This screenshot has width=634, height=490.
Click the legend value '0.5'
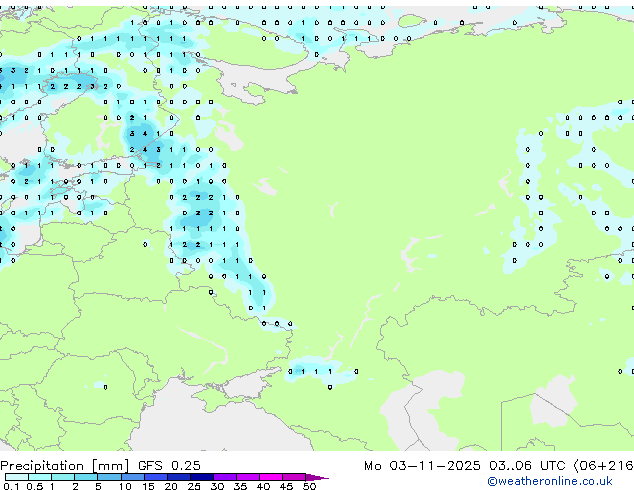point(34,486)
